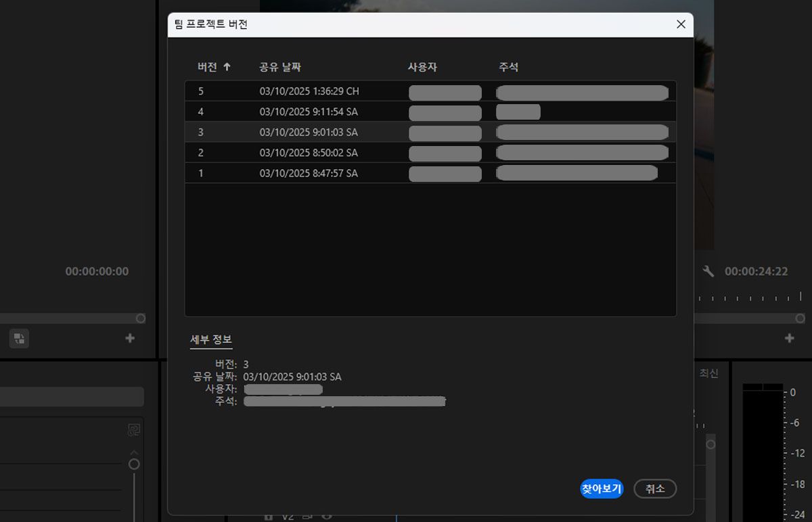Select the row for version 1

(x=430, y=173)
